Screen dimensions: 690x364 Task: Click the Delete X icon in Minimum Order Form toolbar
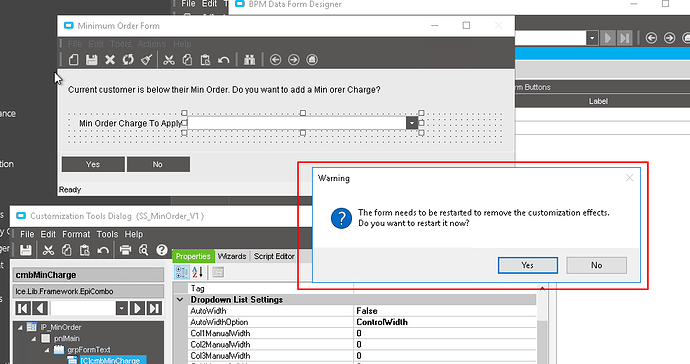(110, 59)
